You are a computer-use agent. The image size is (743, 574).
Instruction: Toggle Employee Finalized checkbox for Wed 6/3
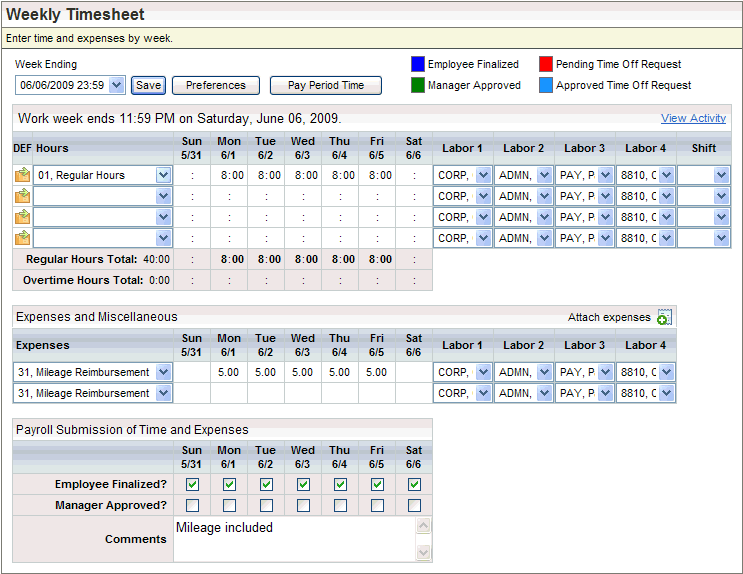(303, 484)
